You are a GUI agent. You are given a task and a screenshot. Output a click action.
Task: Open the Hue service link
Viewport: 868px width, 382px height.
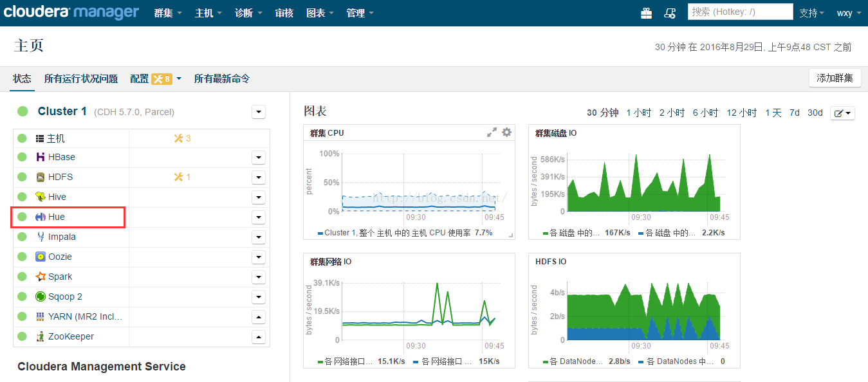pyautogui.click(x=57, y=217)
